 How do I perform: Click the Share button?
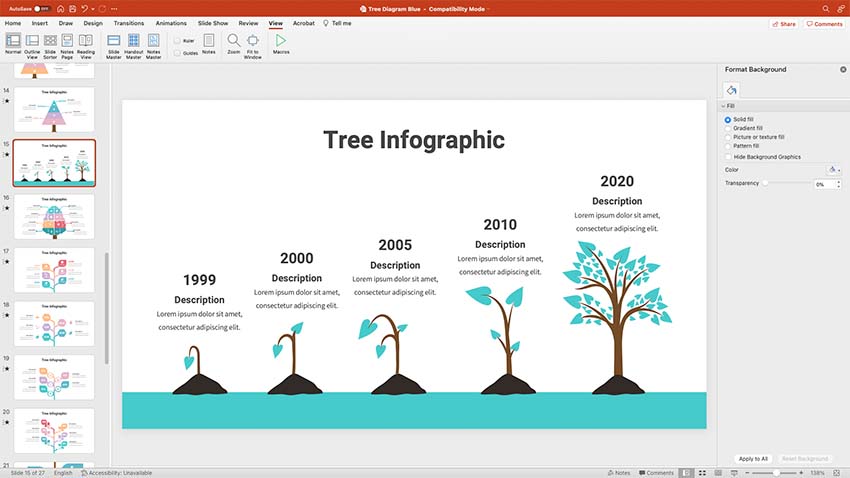point(784,24)
